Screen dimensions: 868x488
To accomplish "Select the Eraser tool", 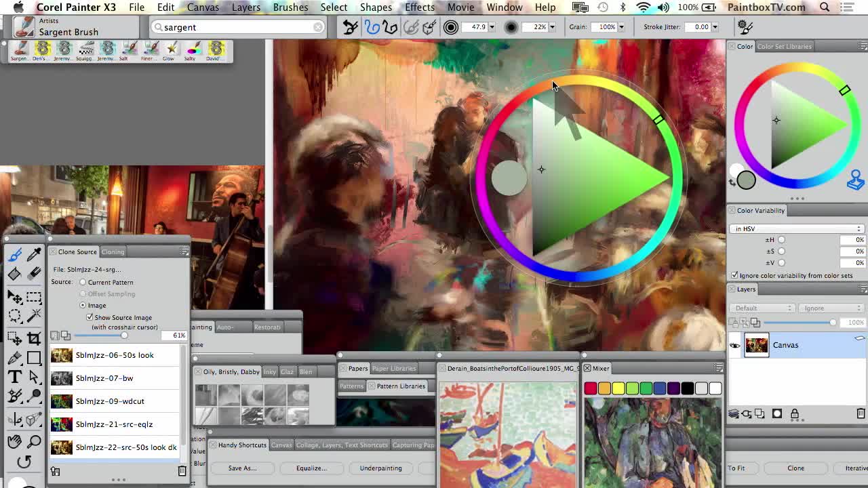I will 35,274.
